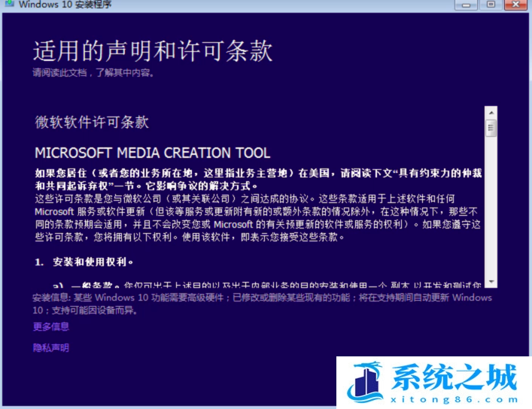Click the bold paragraph starting 如果您居住
This screenshot has width=532, height=409.
click(x=259, y=180)
